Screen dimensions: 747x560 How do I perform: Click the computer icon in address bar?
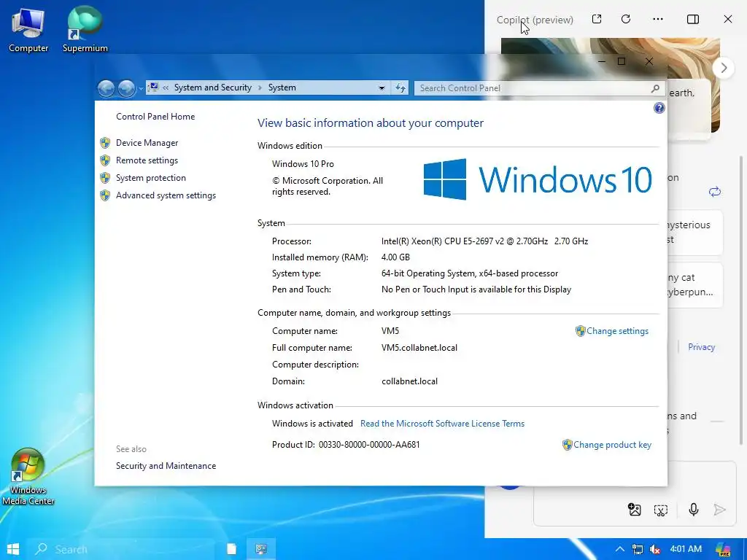coord(153,87)
